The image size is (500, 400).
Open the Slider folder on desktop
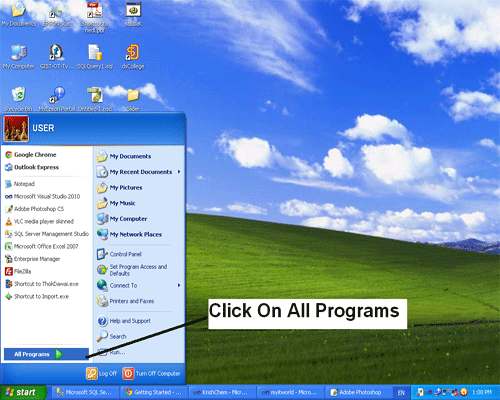coord(133,99)
